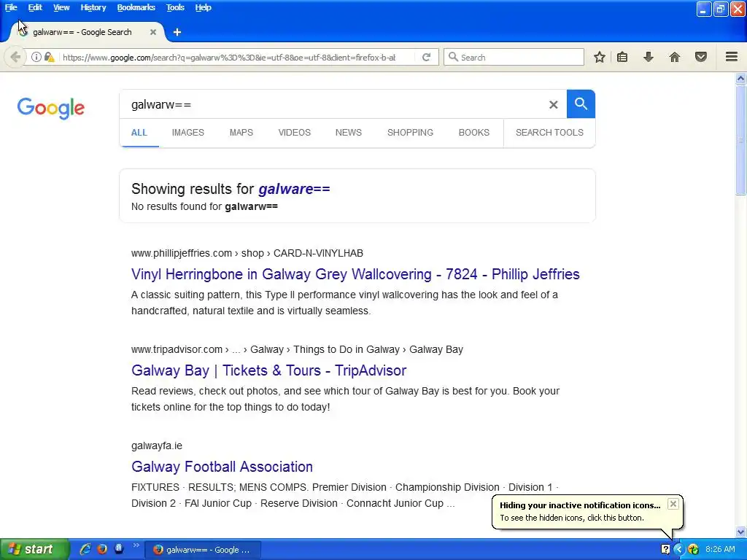This screenshot has width=747, height=560.
Task: Click the Firefox back arrow button
Action: (15, 57)
